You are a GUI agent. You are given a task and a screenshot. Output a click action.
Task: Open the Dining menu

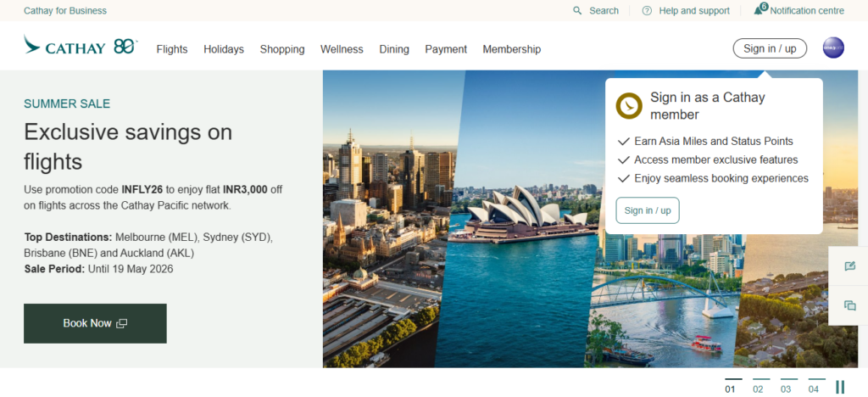point(394,49)
